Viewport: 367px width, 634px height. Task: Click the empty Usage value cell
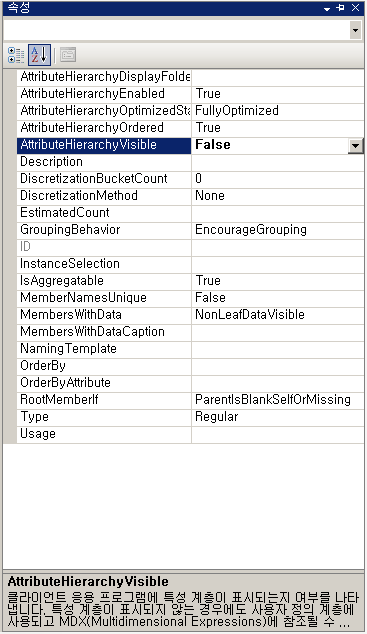[x=278, y=433]
